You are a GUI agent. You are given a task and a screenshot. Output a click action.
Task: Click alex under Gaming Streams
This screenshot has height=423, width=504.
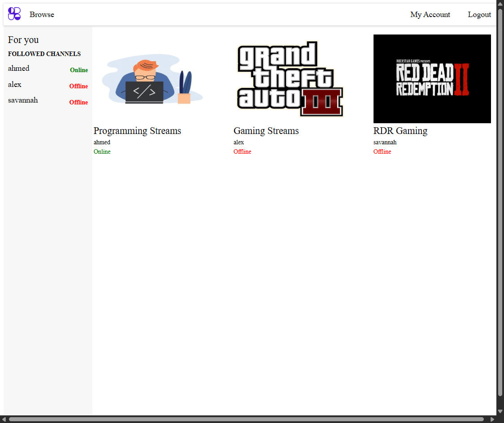[239, 142]
